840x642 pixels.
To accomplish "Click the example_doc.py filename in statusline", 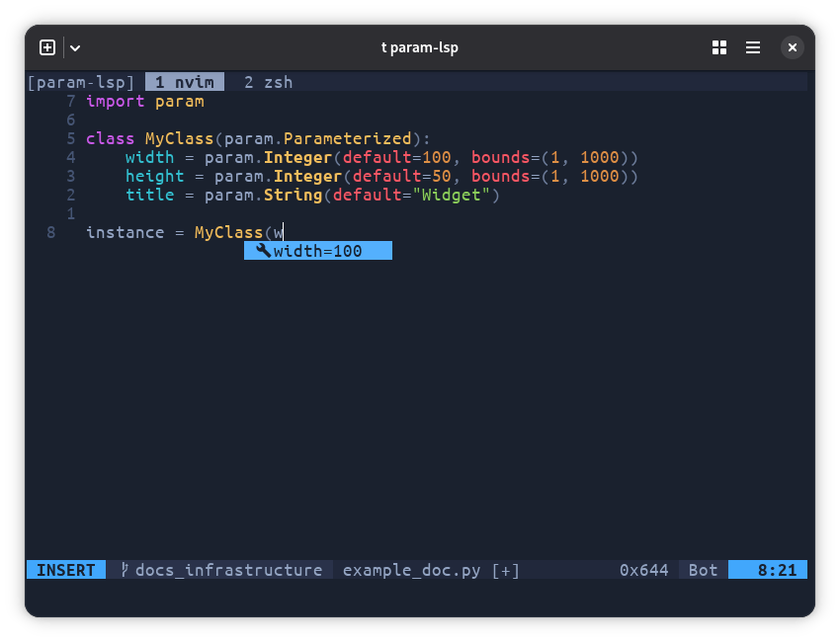I will tap(411, 570).
